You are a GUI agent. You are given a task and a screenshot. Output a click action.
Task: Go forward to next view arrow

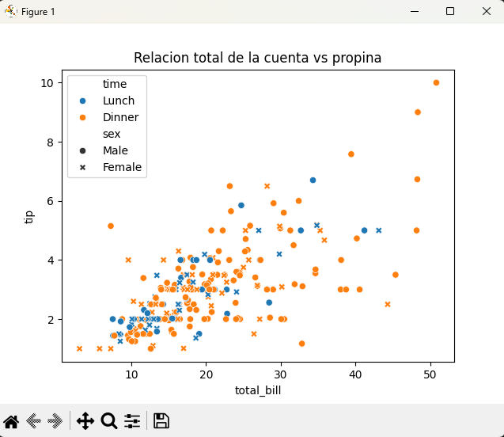(x=55, y=420)
